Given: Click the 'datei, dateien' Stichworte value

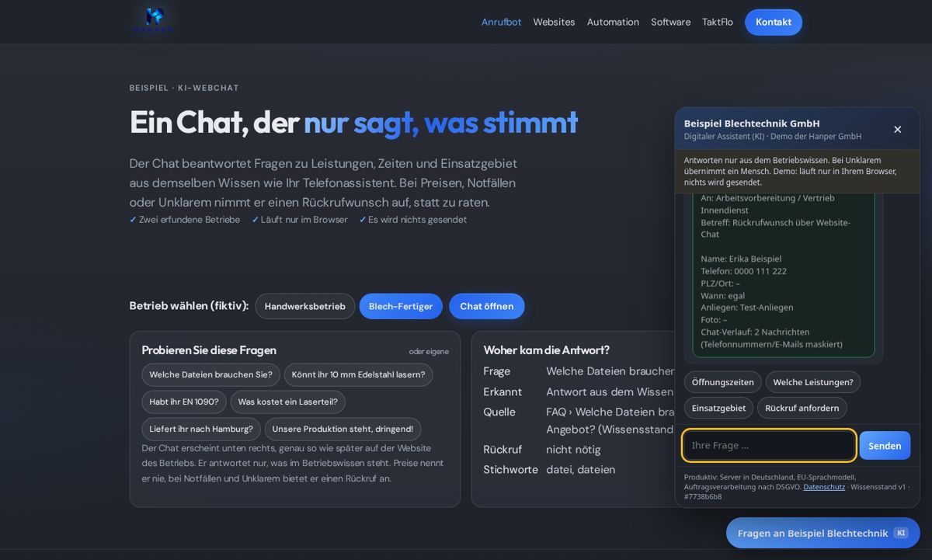Looking at the screenshot, I should click(x=580, y=469).
